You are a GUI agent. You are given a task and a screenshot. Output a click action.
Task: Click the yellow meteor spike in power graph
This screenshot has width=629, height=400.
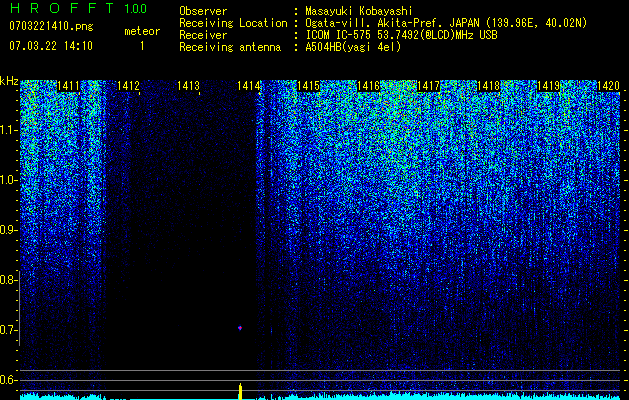tap(240, 391)
